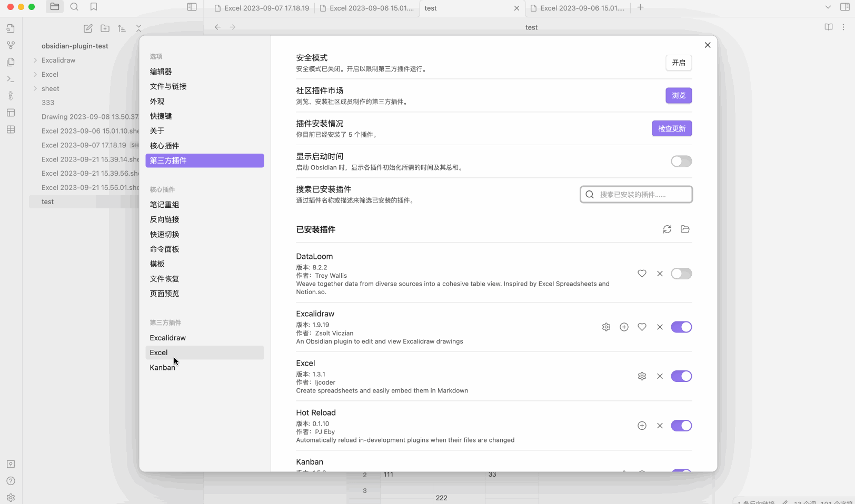Switch to Excel 2023-09-07 17.18.19 tab
855x504 pixels.
(x=262, y=8)
